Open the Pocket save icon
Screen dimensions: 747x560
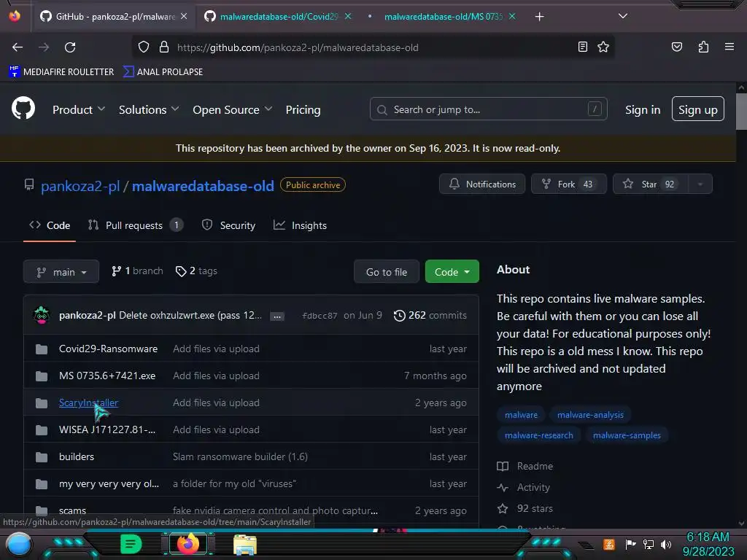676,47
